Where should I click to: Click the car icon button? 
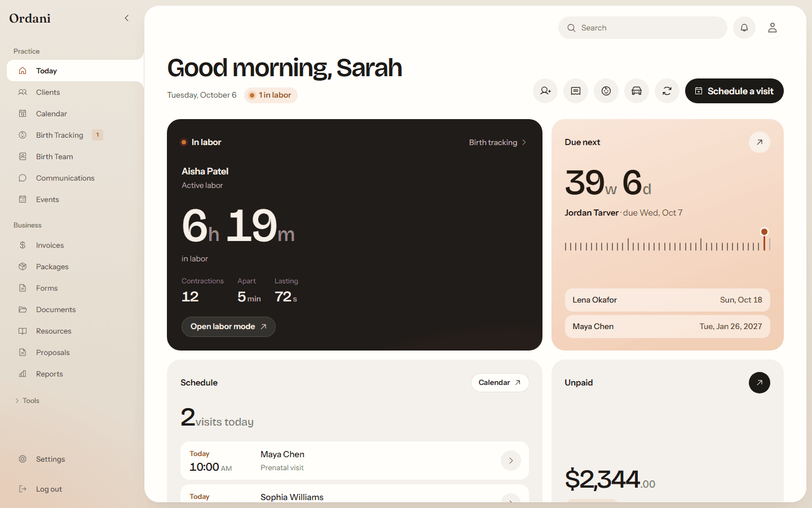tap(637, 91)
